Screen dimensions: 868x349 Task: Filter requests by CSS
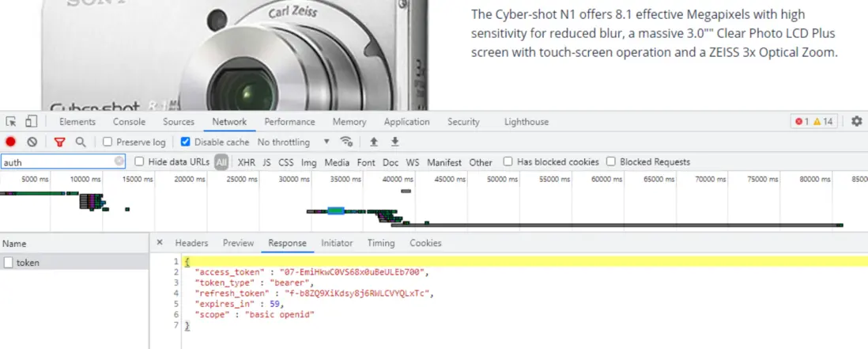click(x=286, y=162)
